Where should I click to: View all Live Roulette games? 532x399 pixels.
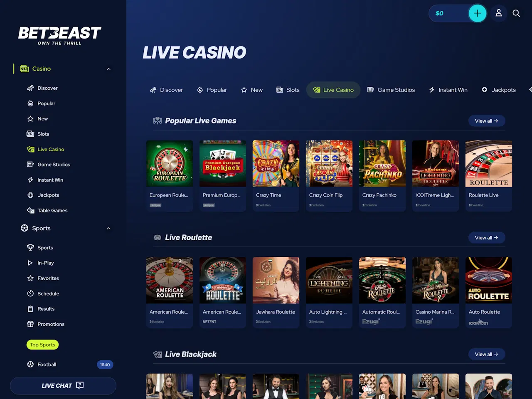tap(487, 238)
